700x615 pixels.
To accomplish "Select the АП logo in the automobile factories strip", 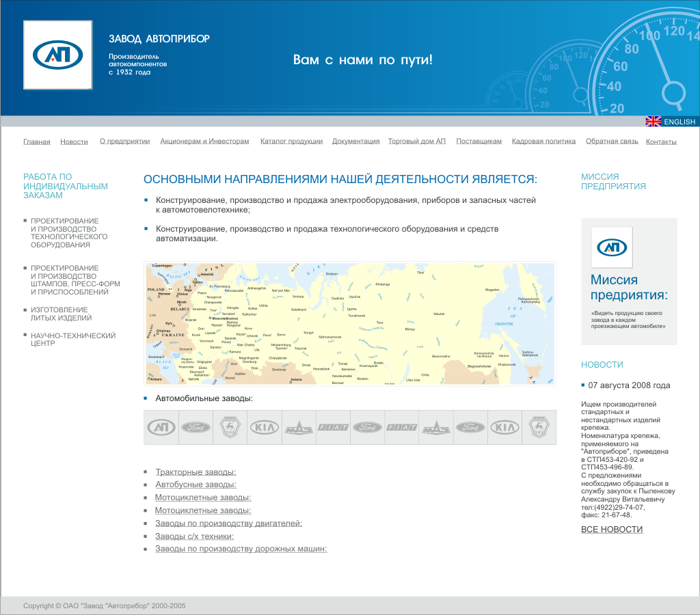I will 161,426.
